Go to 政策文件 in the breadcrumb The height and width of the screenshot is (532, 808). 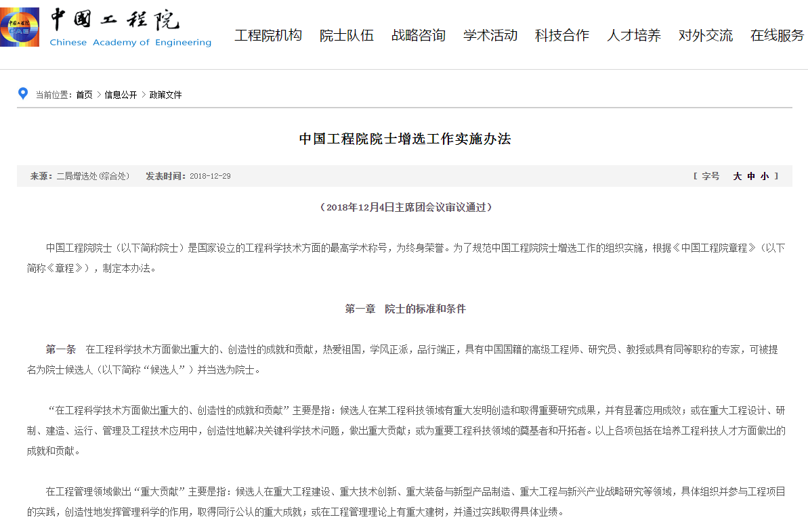point(165,95)
